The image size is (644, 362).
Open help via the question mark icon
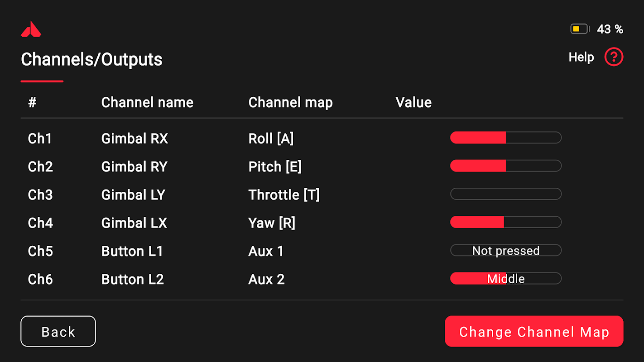614,57
